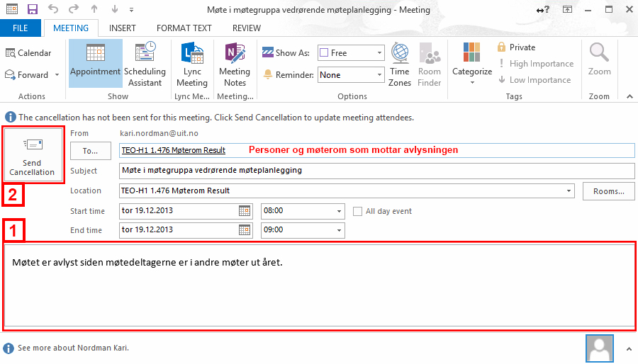Open Scheduling Assistant view
Viewport: 638px width, 364px height.
(x=145, y=63)
